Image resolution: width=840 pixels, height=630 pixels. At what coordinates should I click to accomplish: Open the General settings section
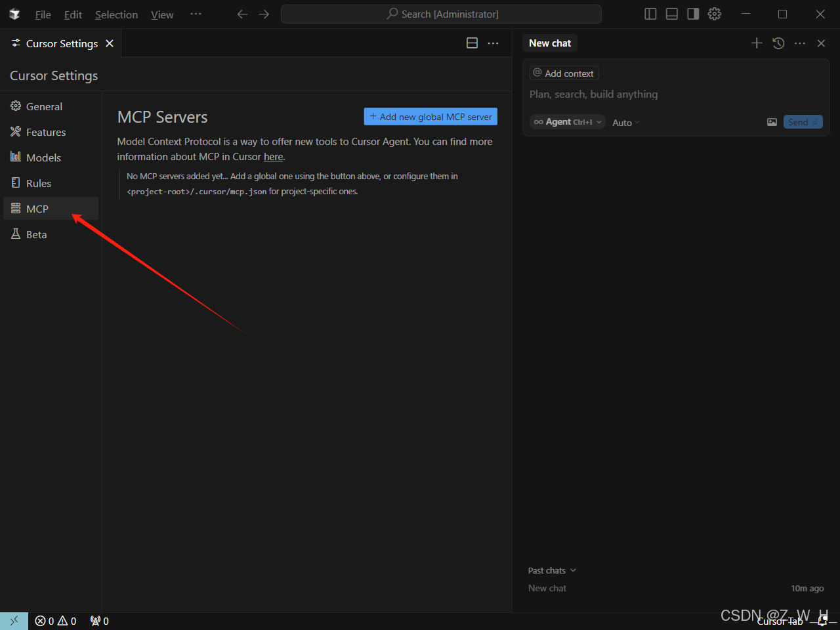click(x=51, y=106)
